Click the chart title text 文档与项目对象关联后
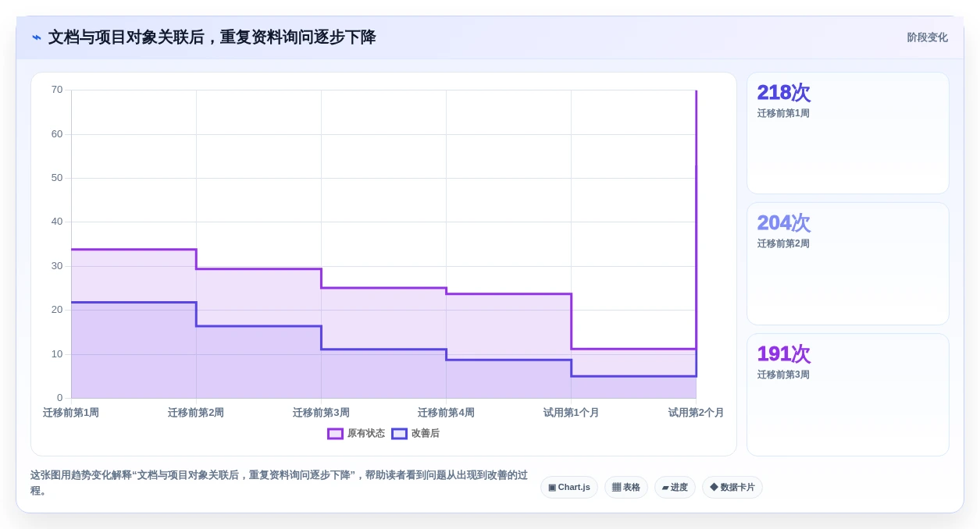The height and width of the screenshot is (529, 980). pos(126,37)
